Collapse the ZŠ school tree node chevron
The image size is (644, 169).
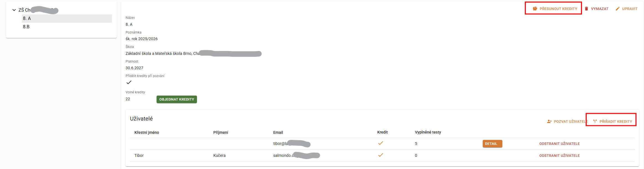[14, 10]
